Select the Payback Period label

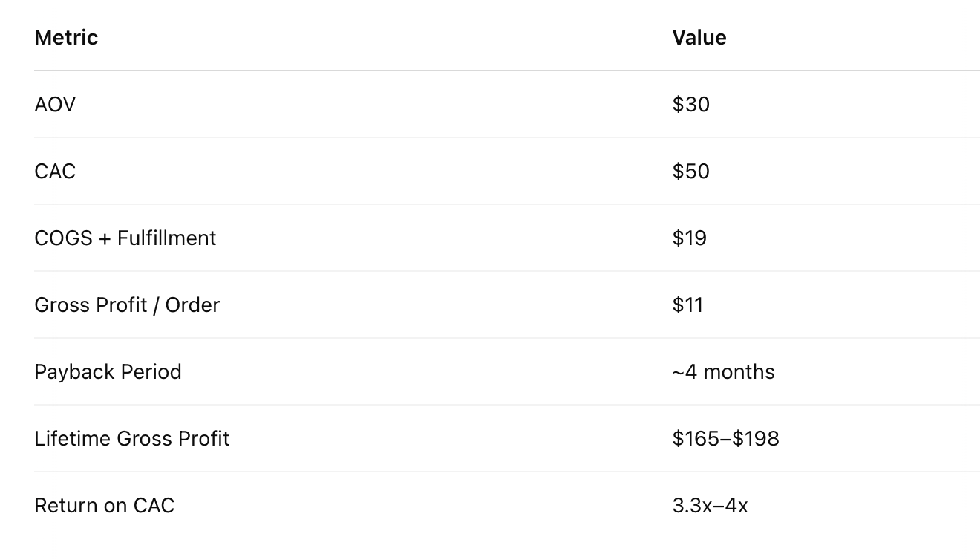point(108,372)
